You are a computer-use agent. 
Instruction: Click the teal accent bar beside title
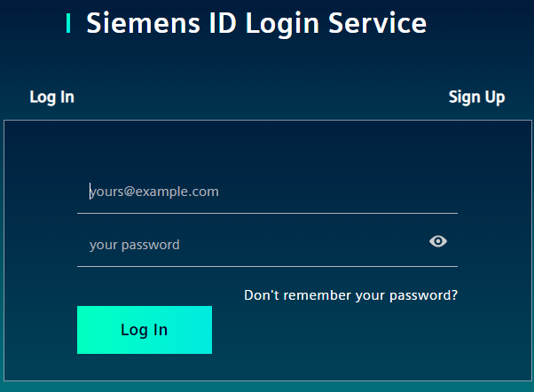click(x=68, y=24)
